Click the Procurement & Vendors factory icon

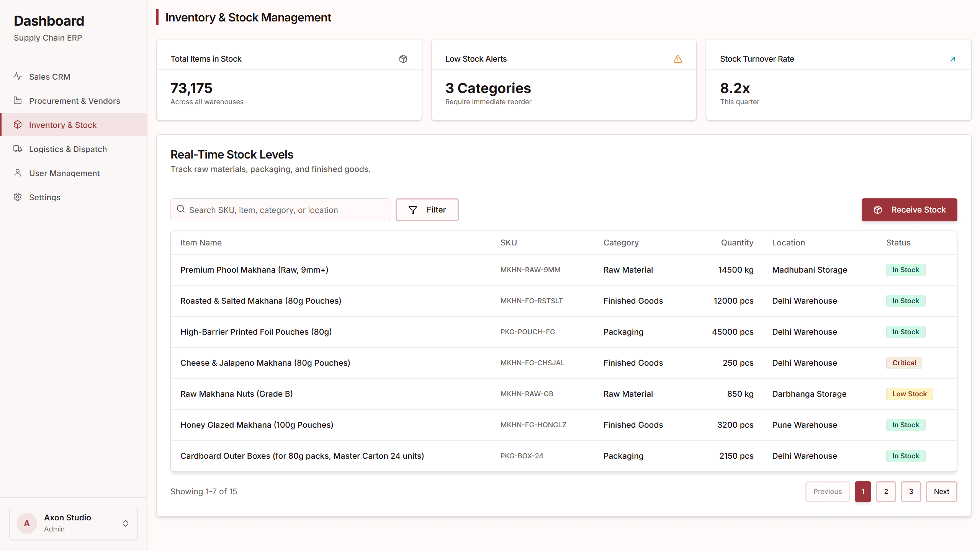(18, 100)
